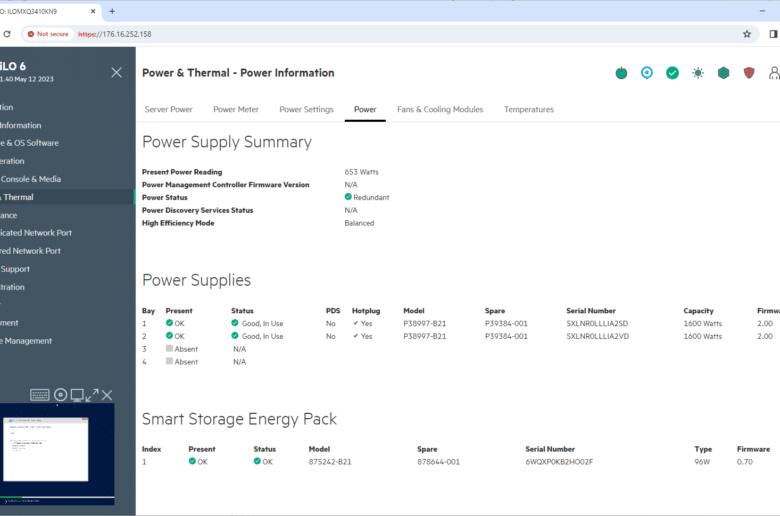Open the remote console thumbnail preview
The width and height of the screenshot is (780, 516).
tap(57, 454)
